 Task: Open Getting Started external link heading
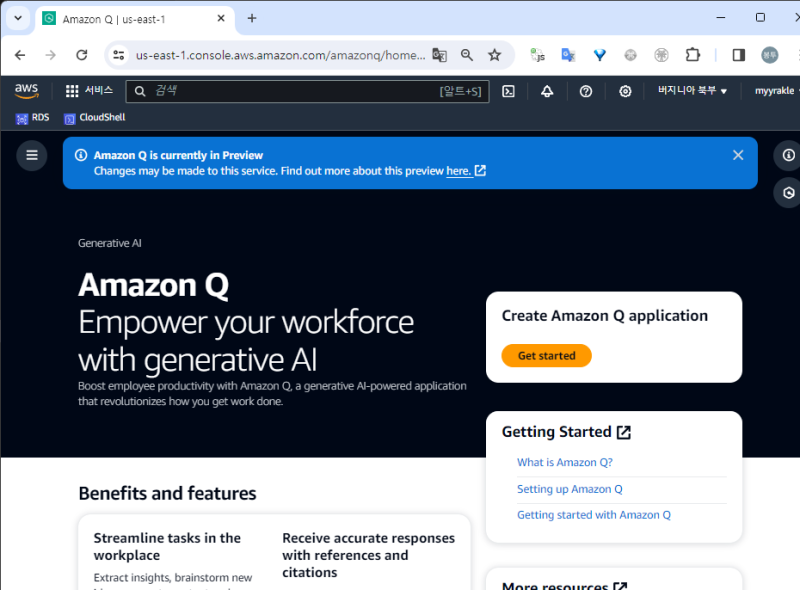coord(566,432)
